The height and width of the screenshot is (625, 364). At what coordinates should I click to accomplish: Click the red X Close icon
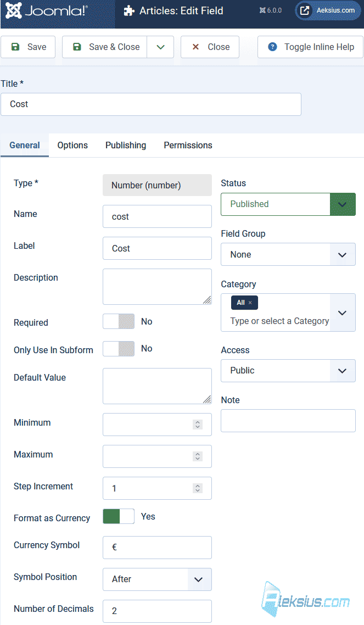[x=195, y=47]
